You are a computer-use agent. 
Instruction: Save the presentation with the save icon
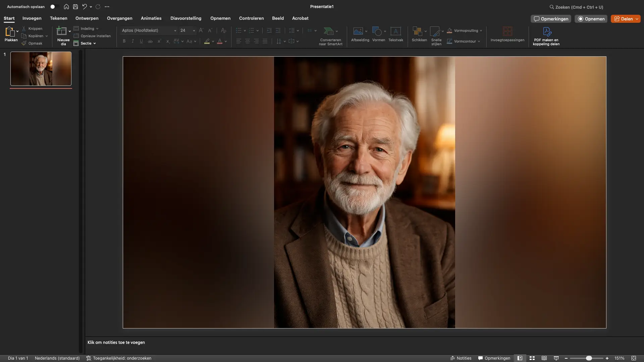click(75, 6)
